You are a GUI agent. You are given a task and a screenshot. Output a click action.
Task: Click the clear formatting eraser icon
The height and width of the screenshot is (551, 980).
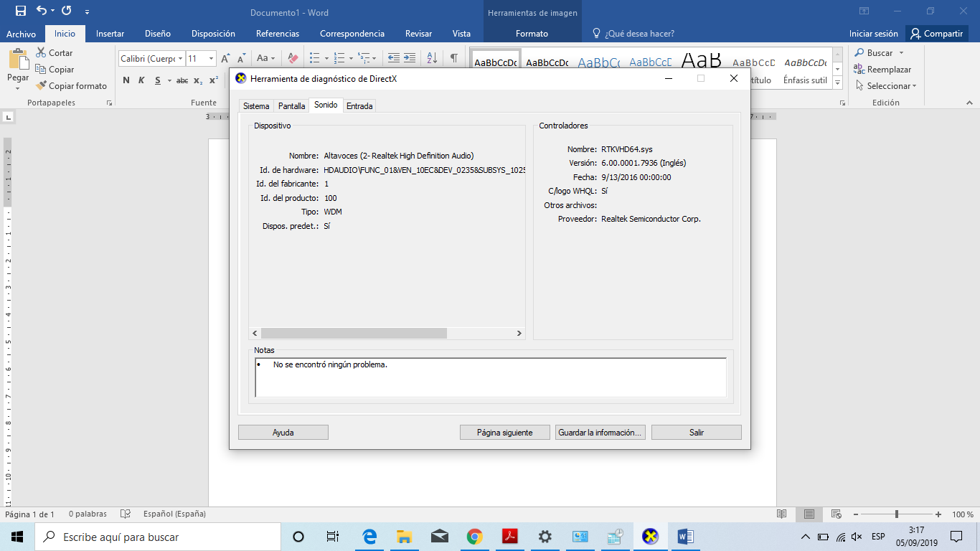coord(292,58)
